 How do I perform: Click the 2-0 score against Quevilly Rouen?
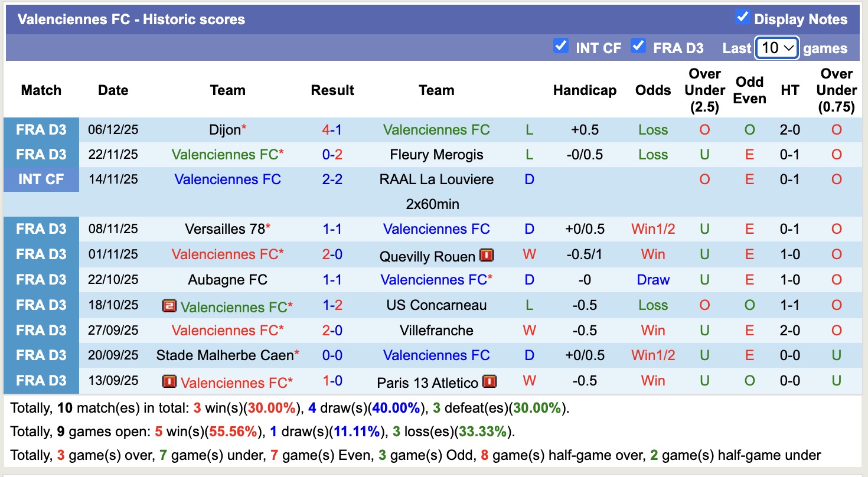tap(332, 254)
